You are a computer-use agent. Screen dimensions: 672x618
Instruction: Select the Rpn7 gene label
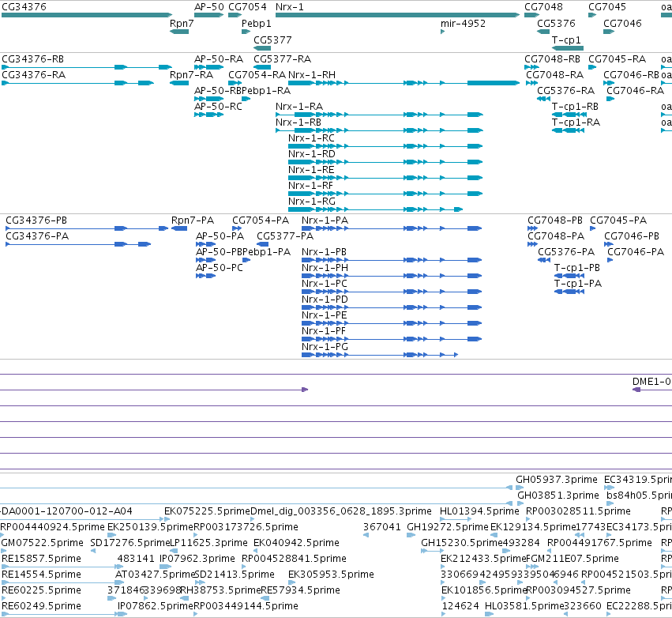tap(182, 23)
